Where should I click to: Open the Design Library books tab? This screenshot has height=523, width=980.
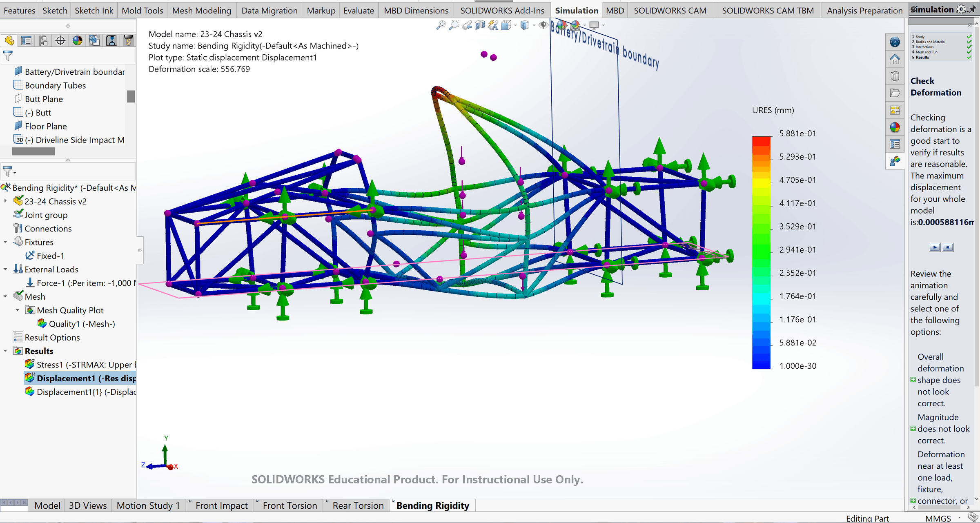tap(895, 76)
